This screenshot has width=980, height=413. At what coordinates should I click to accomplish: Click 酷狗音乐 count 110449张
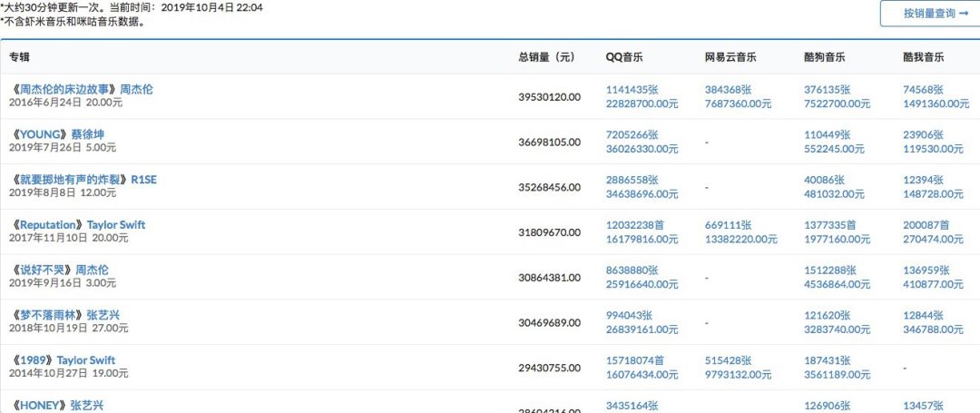[828, 134]
